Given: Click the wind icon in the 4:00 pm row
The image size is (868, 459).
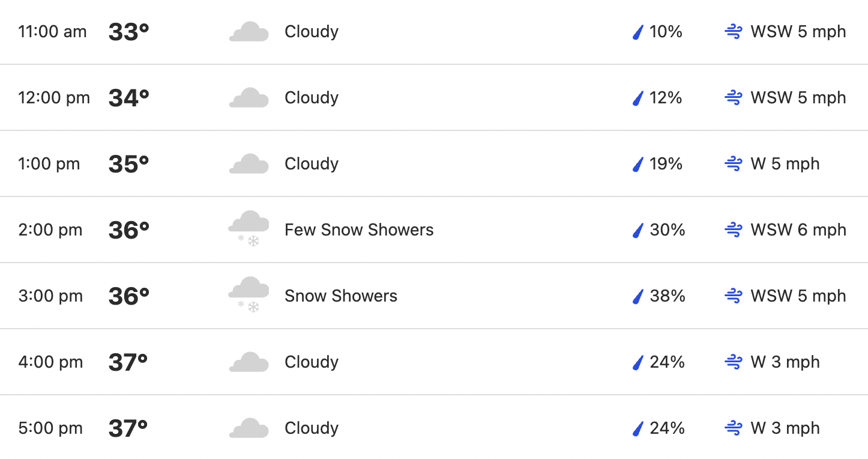Looking at the screenshot, I should (734, 362).
